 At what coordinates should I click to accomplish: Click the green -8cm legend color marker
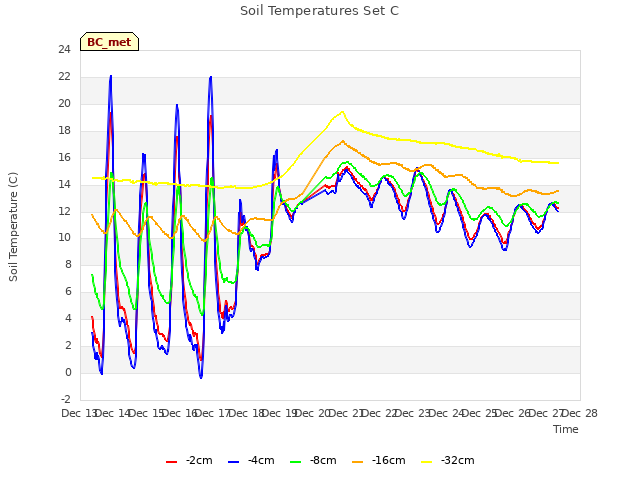tap(295, 462)
